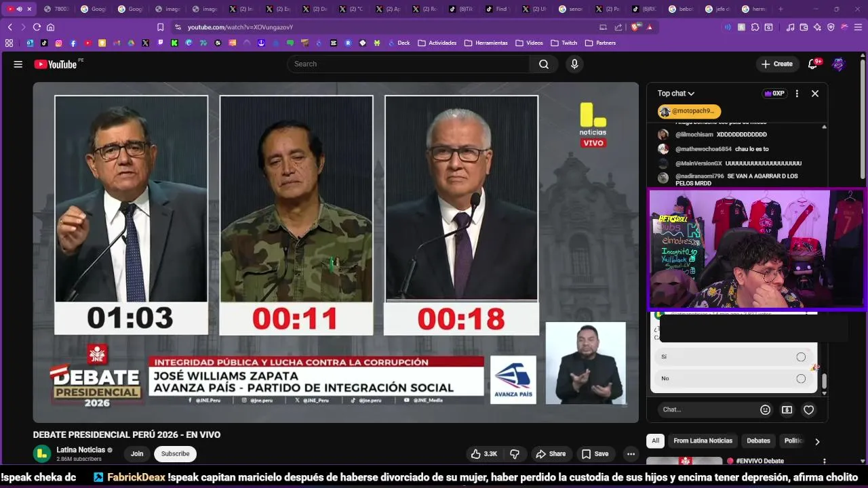Mute the playing YouTube tab audio
Screen dimensions: 868x488
pyautogui.click(x=19, y=9)
